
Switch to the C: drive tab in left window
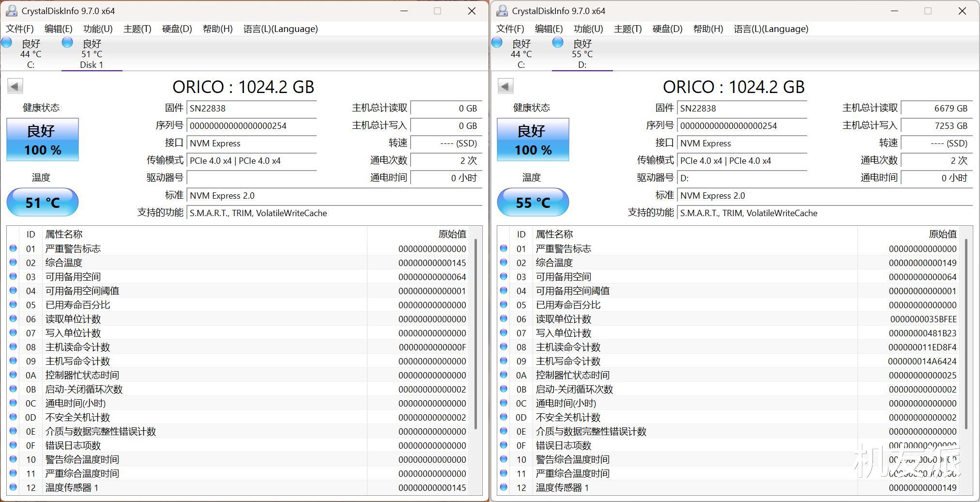(31, 53)
